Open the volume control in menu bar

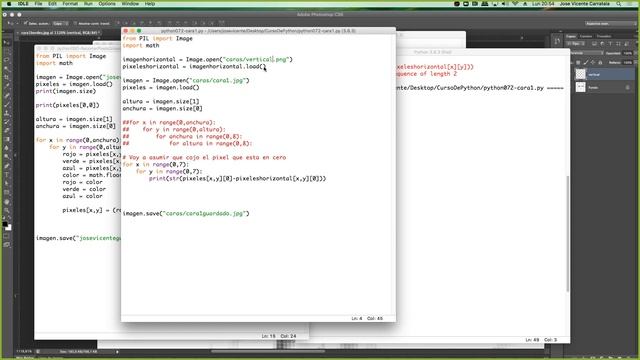tap(504, 4)
